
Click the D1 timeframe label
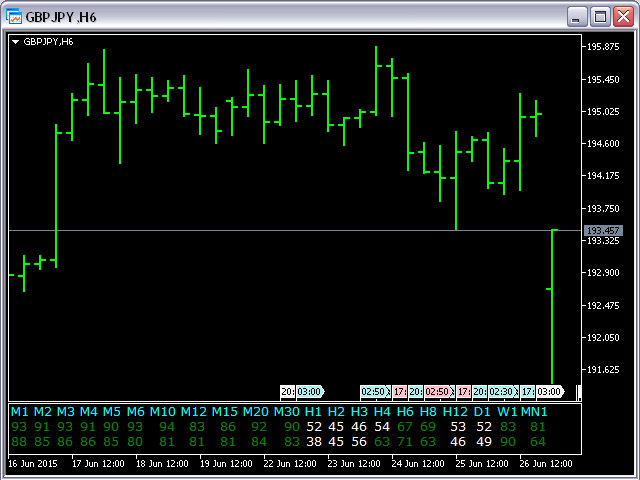(482, 412)
